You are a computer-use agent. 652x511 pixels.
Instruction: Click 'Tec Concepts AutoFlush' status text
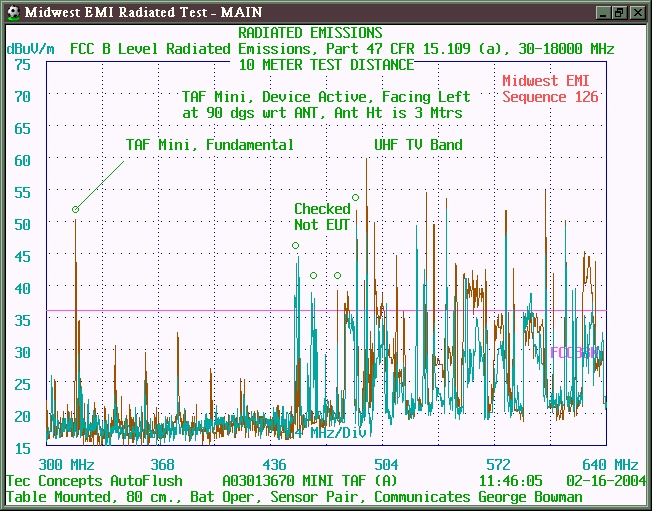(x=91, y=481)
